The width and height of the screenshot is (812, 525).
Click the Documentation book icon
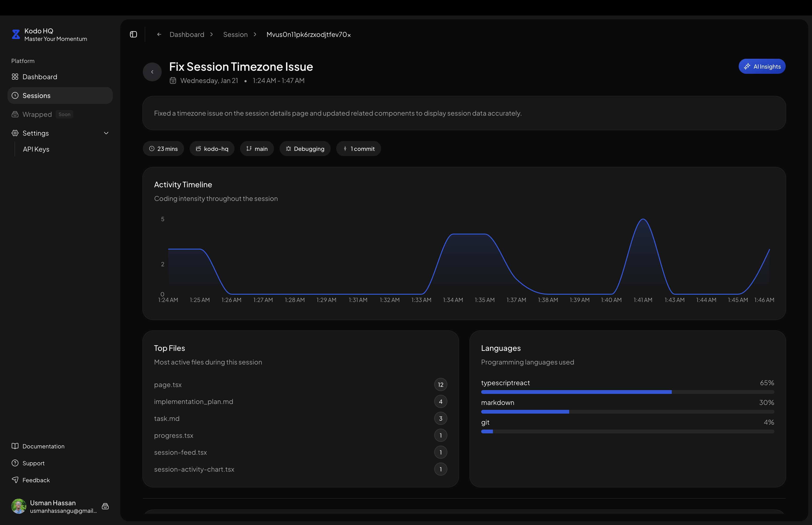(15, 446)
